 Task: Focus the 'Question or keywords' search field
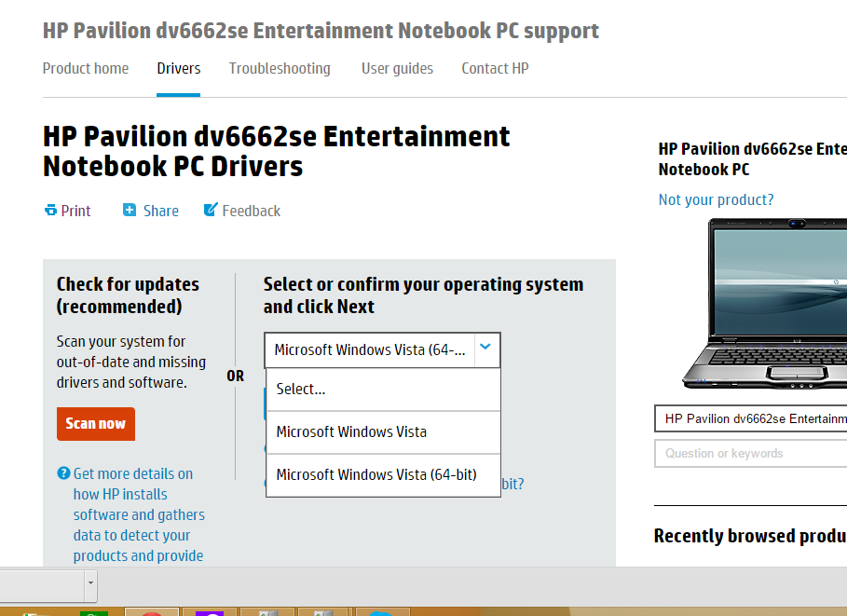click(x=750, y=454)
